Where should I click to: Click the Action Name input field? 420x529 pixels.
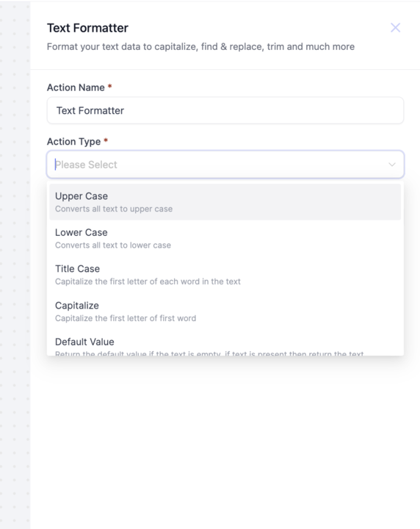[225, 110]
